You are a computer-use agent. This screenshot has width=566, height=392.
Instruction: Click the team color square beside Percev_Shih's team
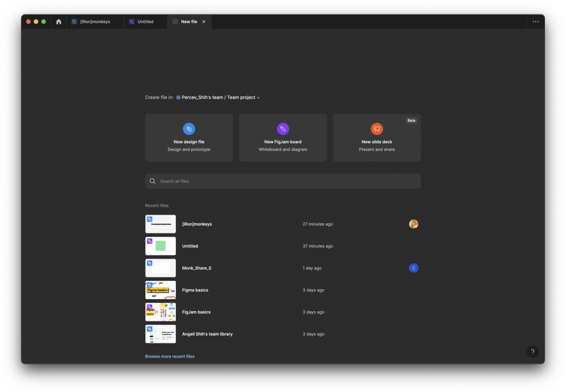pos(179,97)
